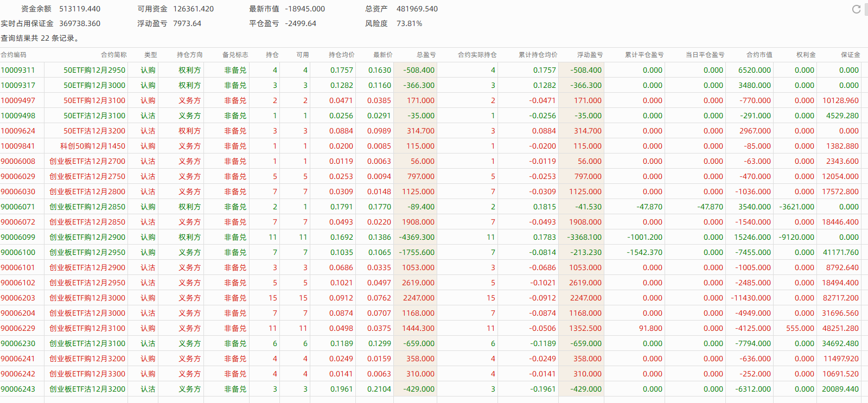
Task: Click the 最新价 column header
Action: [382, 55]
